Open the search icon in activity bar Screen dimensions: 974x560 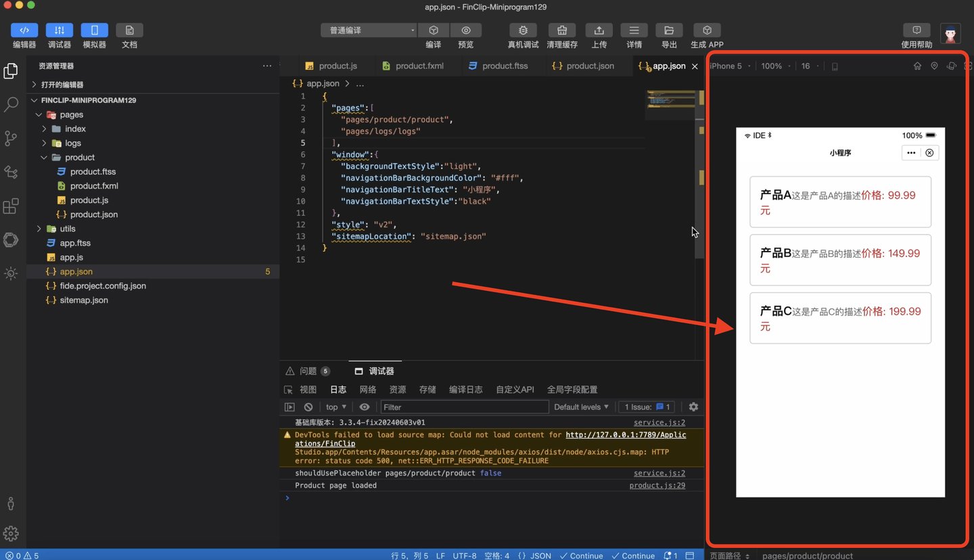tap(11, 104)
